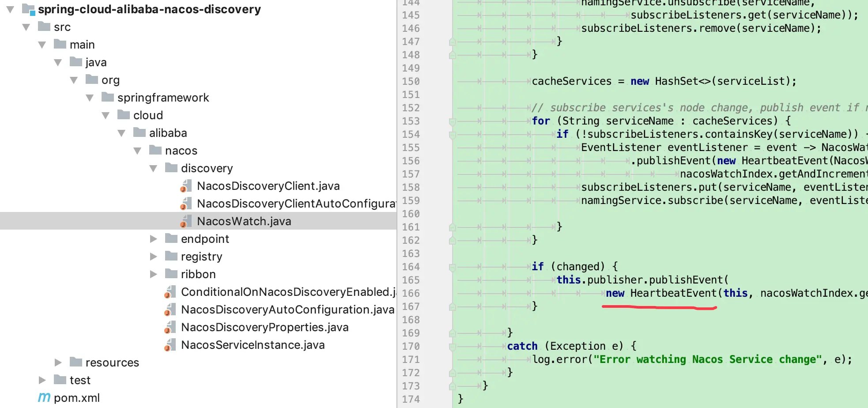Image resolution: width=868 pixels, height=408 pixels.
Task: Fold the if (changed) block at line 164
Action: click(x=452, y=267)
